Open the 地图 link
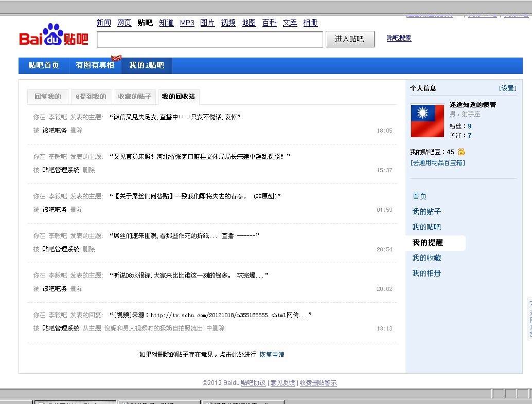The width and height of the screenshot is (532, 404). coord(249,23)
